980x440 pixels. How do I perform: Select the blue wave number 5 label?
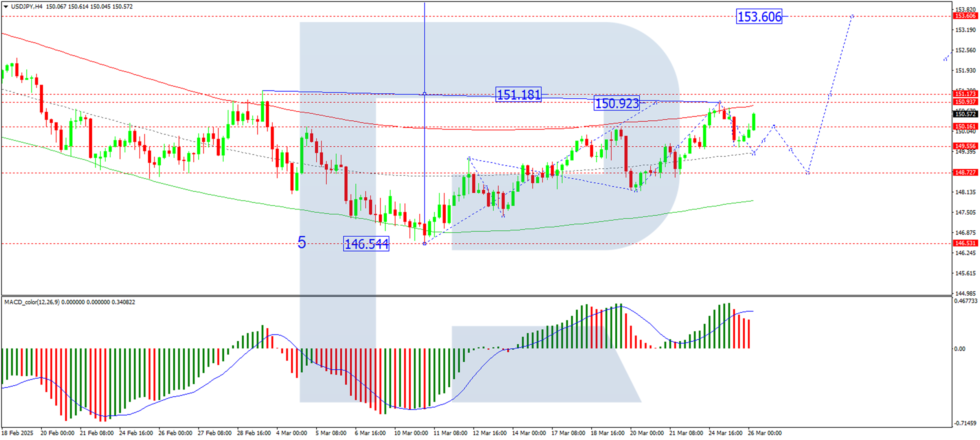point(301,242)
